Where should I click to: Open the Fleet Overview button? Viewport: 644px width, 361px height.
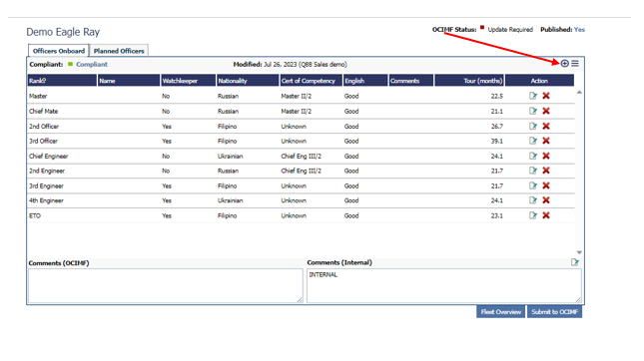point(500,312)
